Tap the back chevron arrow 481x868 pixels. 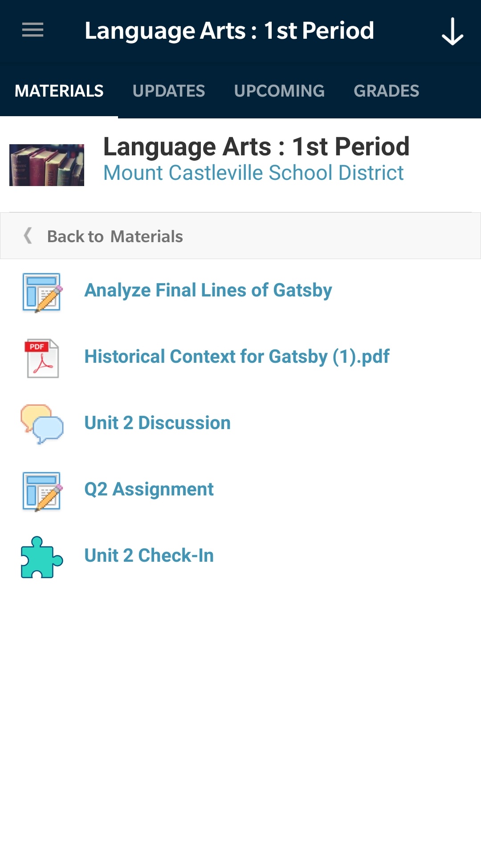28,236
